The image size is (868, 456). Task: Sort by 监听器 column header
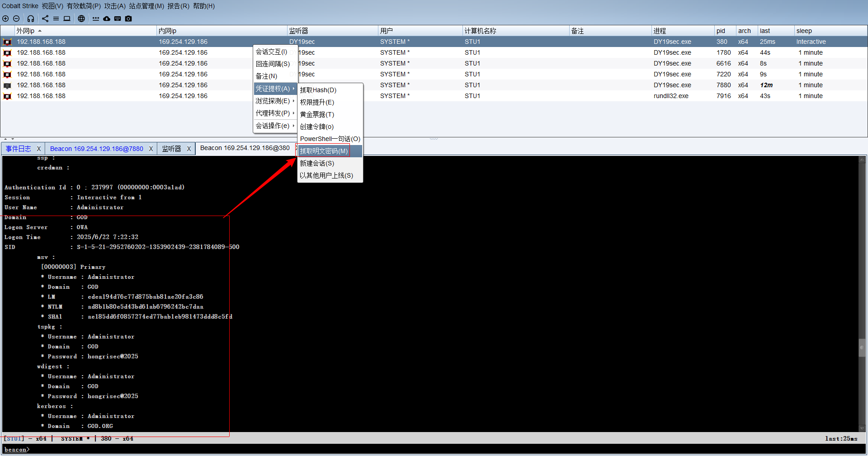coord(333,31)
